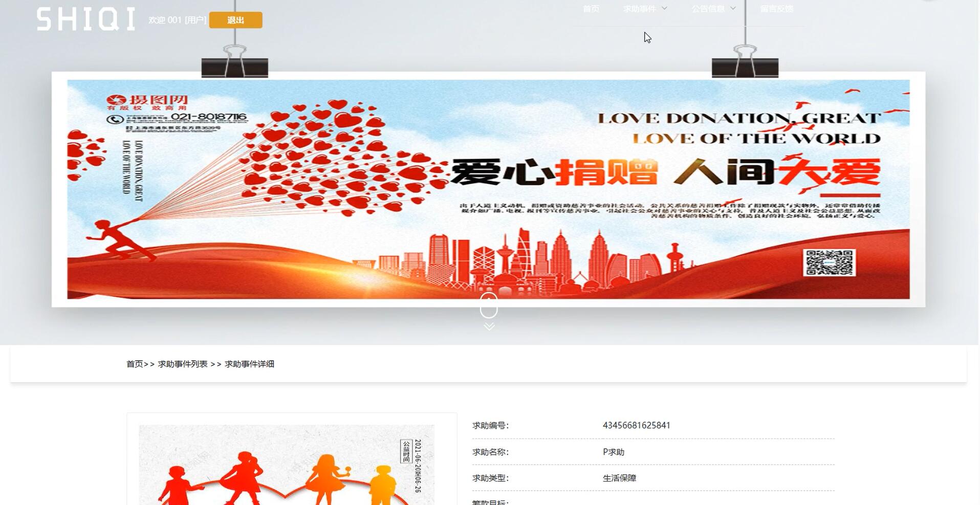Image resolution: width=980 pixels, height=505 pixels.
Task: Go to 求助事件列表 in the breadcrumb
Action: [183, 364]
